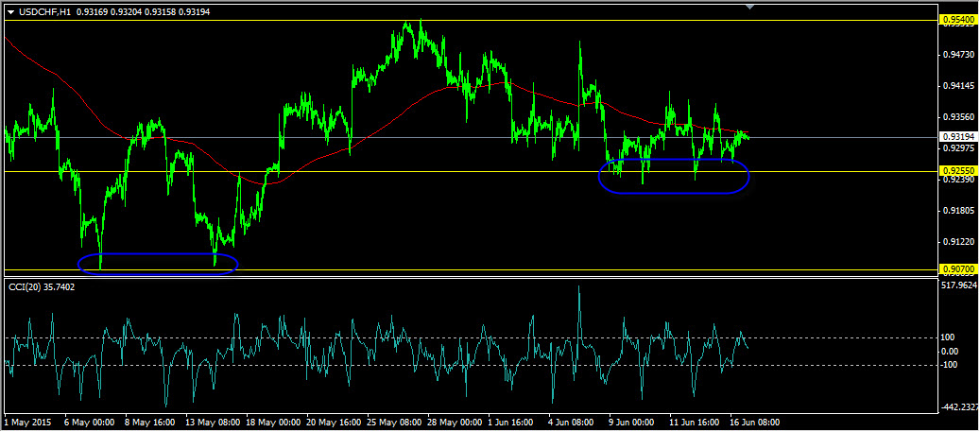Screen dimensions: 980x432
Task: Click the 0.91805 price axis value
Action: 959,211
